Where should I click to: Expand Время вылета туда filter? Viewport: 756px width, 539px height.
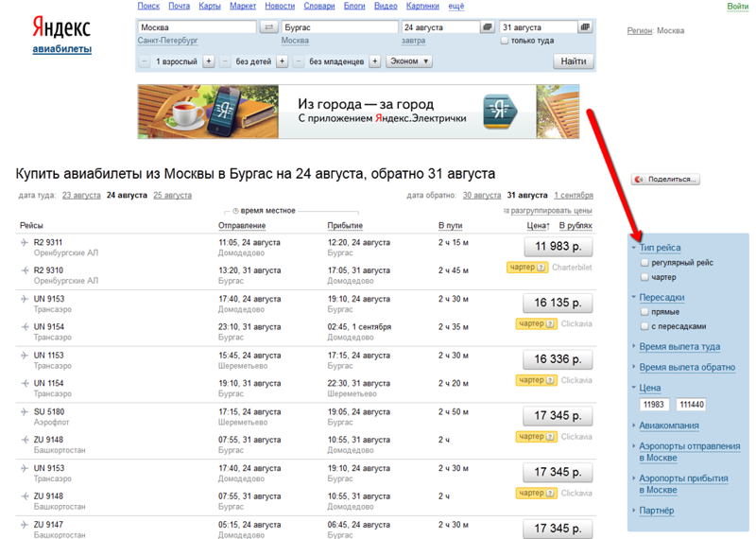point(679,346)
